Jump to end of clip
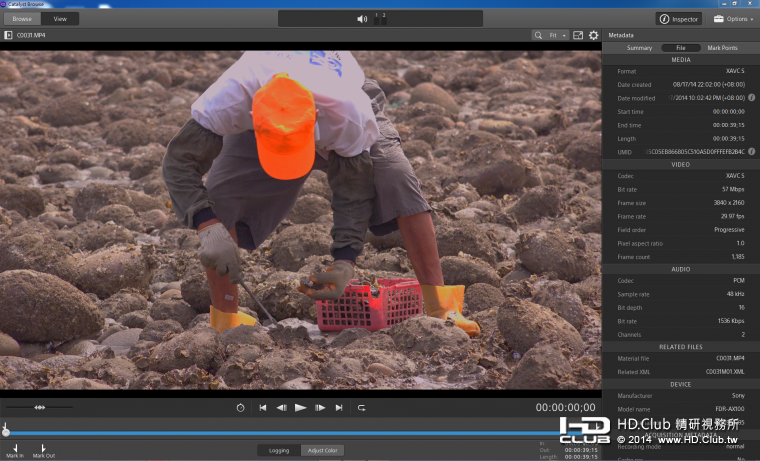Image resolution: width=760 pixels, height=461 pixels. coord(339,408)
